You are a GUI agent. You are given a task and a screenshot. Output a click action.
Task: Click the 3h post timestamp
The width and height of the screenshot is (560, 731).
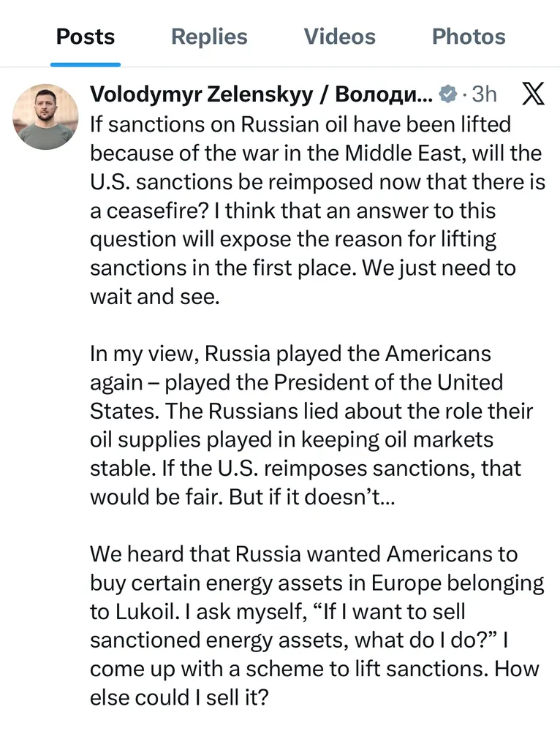coord(484,94)
